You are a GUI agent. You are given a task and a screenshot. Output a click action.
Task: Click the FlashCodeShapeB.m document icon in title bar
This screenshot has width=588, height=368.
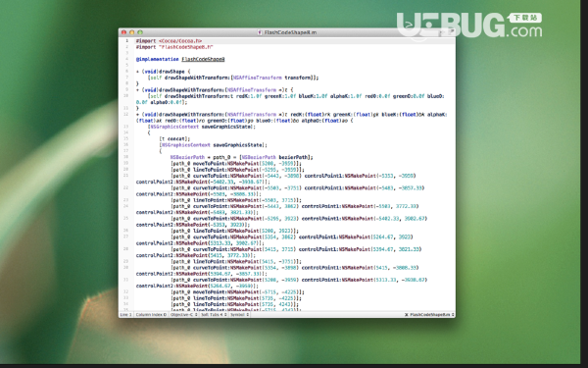[x=260, y=32]
